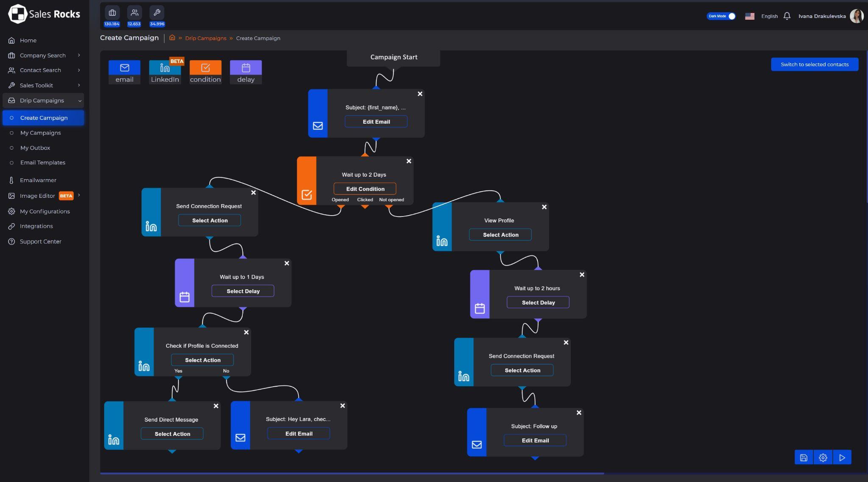Expand the Company Search menu
Image resolution: width=868 pixels, height=482 pixels.
coord(43,55)
